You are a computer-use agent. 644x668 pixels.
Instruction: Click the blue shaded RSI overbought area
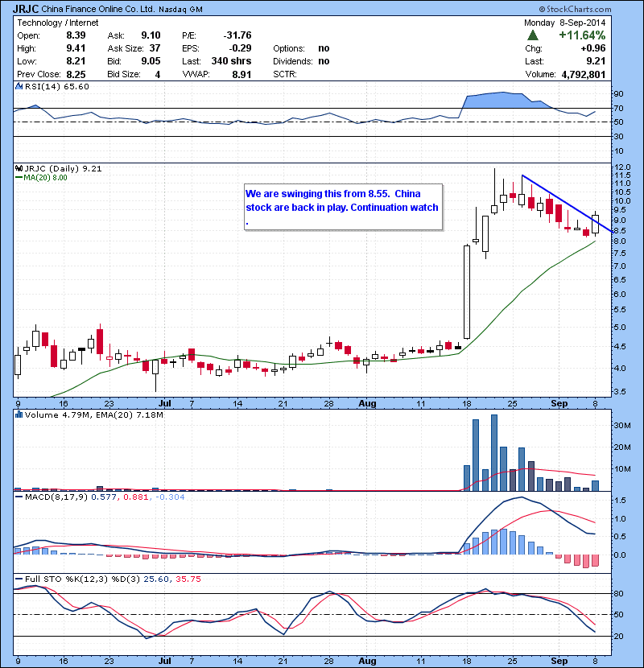[499, 101]
